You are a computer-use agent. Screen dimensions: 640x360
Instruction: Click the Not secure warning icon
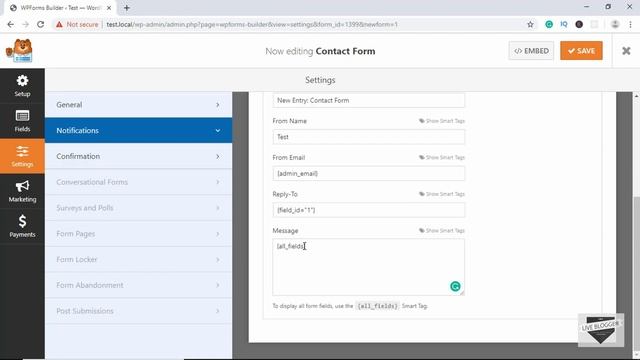point(60,24)
